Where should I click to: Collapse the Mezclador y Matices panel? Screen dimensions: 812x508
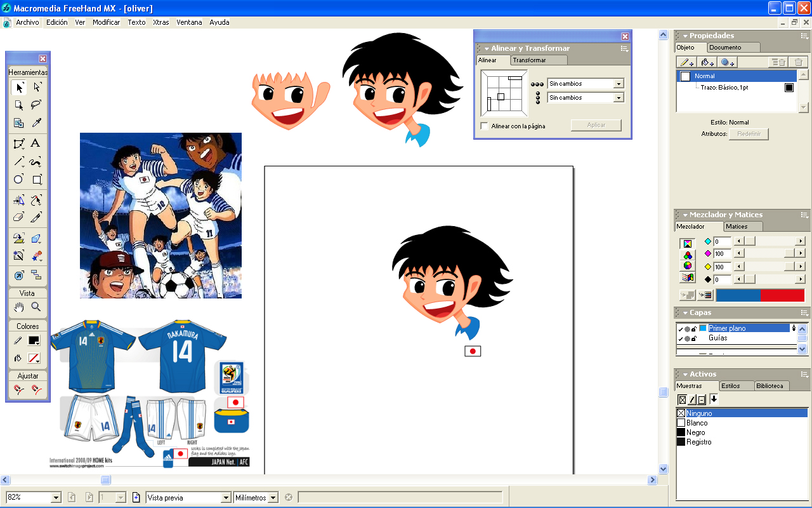click(685, 215)
